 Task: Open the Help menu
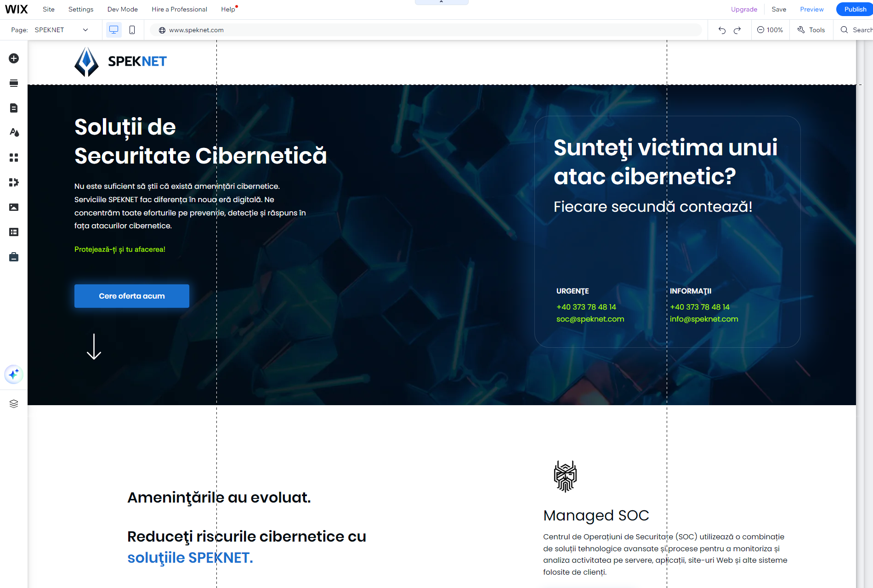[228, 9]
